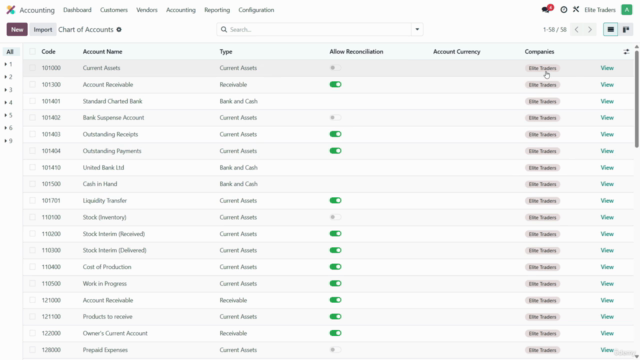Sort by the Code column header

[49, 52]
